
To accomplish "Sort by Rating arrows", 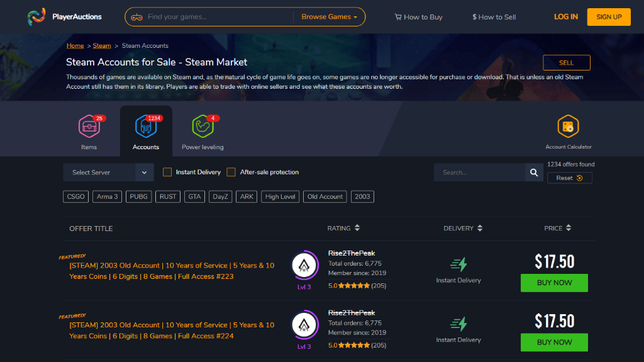I will click(357, 228).
